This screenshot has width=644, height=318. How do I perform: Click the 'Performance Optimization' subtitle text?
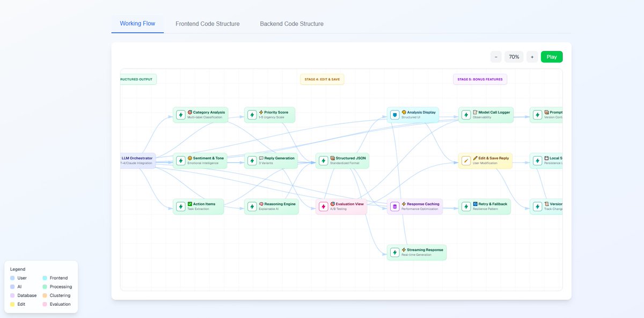click(x=420, y=209)
